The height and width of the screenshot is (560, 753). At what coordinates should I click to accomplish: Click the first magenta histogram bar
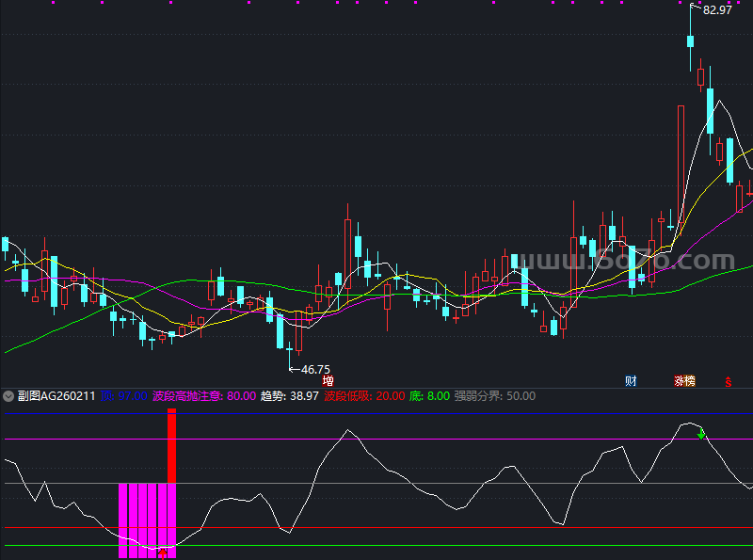[123, 520]
